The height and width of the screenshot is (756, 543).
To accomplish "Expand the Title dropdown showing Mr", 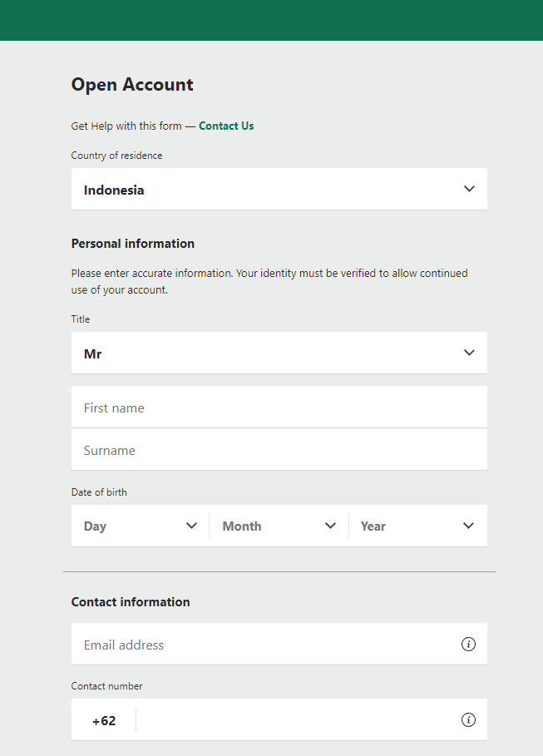I will pos(279,353).
